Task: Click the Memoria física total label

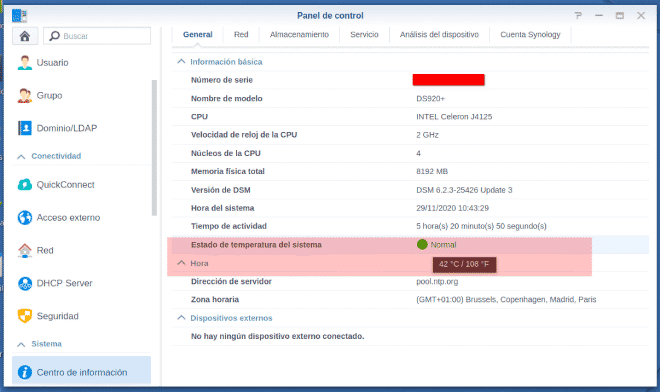Action: click(x=228, y=171)
